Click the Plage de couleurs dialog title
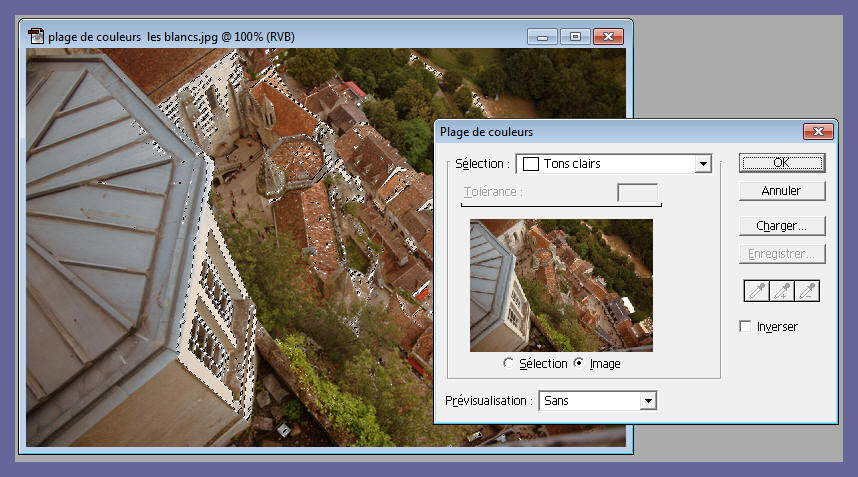This screenshot has height=477, width=858. [486, 132]
